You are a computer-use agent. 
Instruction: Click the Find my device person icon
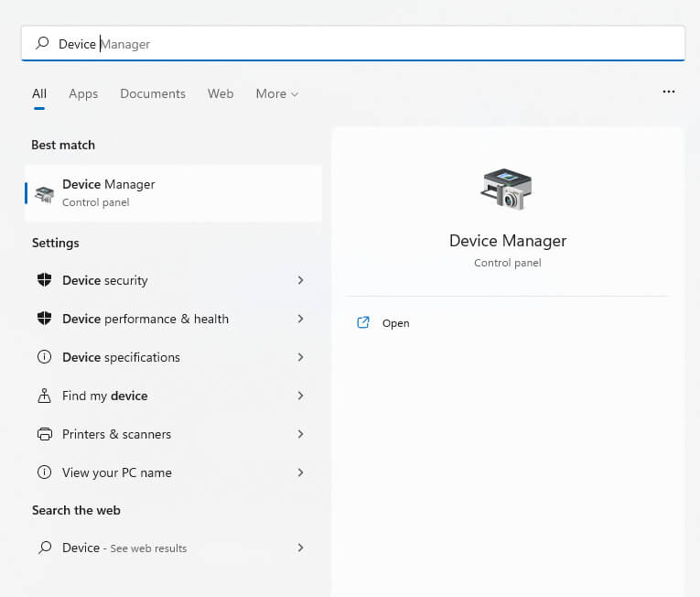(x=44, y=396)
